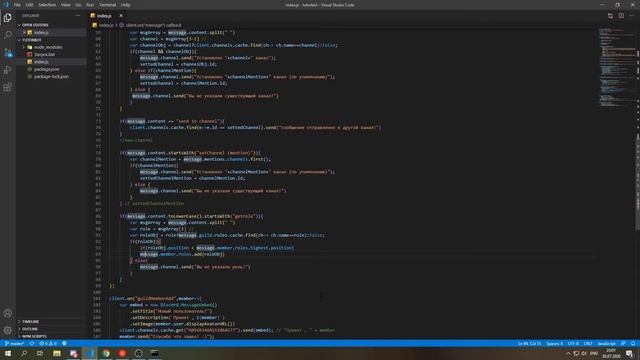Viewport: 640px width, 360px height.
Task: Open the Manage gear menu
Action: point(7,330)
